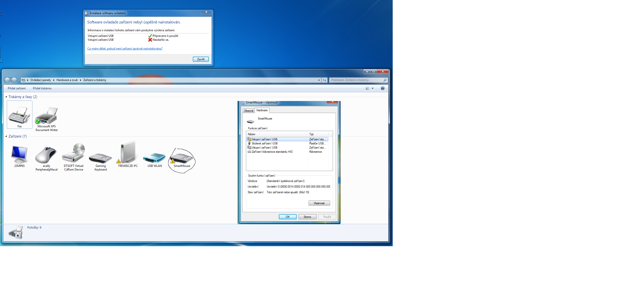Open the help question mark icon

(382, 88)
